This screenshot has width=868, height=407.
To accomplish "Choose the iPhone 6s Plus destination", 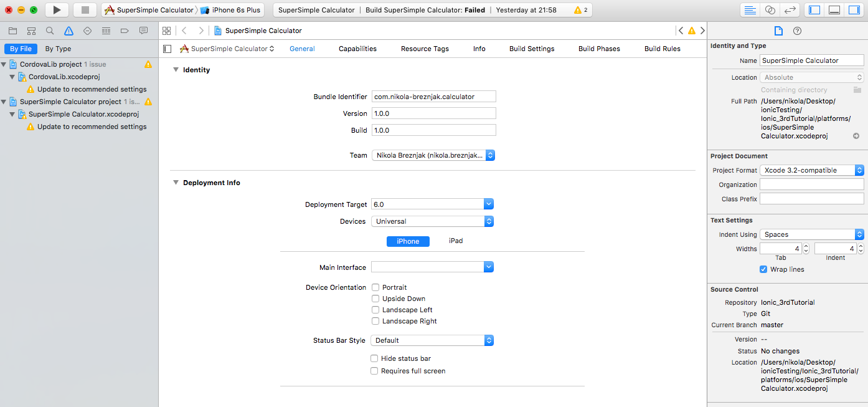I will pyautogui.click(x=231, y=10).
